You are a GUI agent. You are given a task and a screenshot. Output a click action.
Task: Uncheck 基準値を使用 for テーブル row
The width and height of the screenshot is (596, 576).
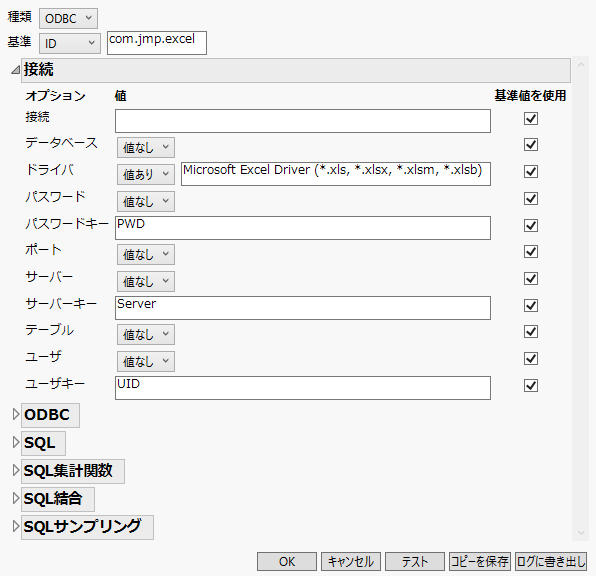(531, 332)
